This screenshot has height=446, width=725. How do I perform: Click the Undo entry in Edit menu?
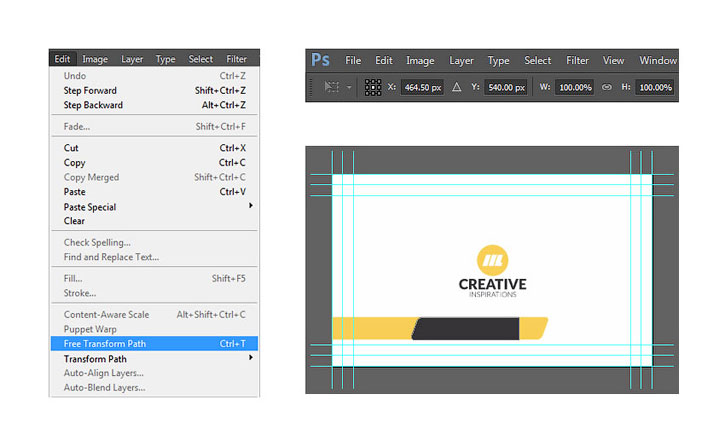tap(154, 76)
